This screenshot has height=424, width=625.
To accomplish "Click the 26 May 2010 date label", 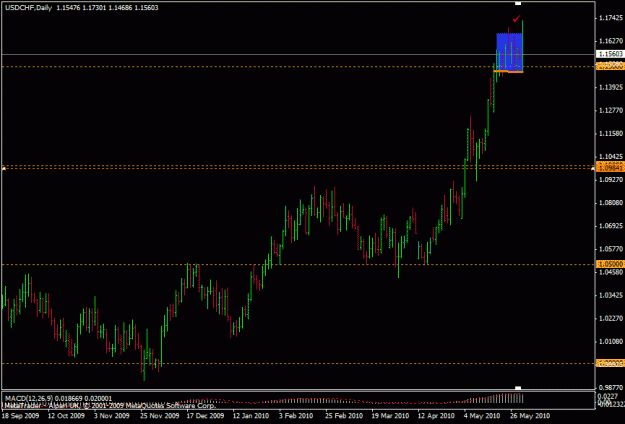I will click(531, 416).
